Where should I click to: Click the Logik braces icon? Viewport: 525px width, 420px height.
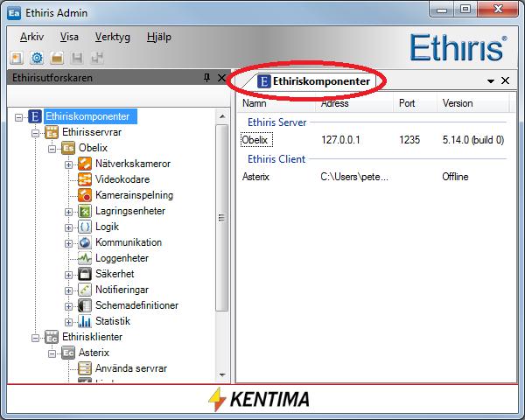point(85,227)
